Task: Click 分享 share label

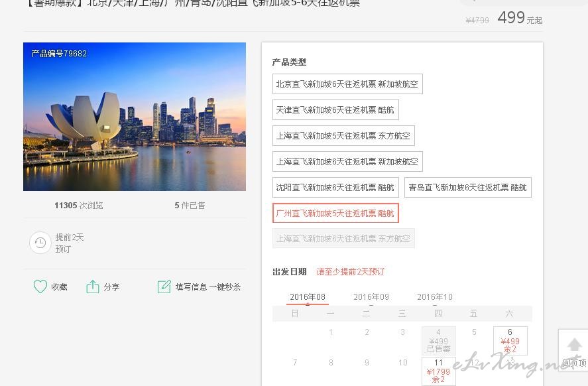Action: coord(111,287)
